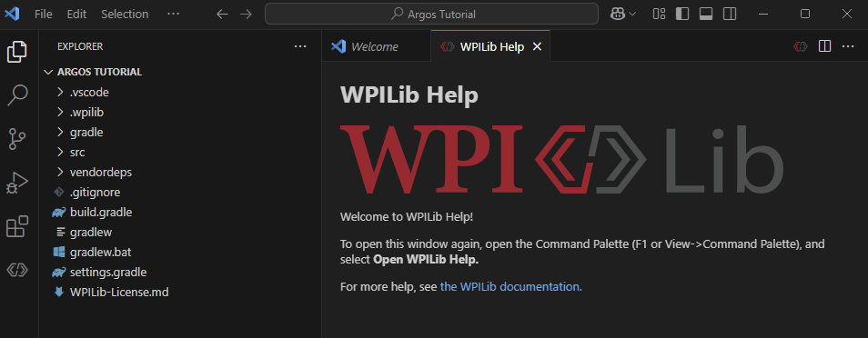This screenshot has width=868, height=338.
Task: Follow the WPILib documentation link
Action: tap(511, 286)
